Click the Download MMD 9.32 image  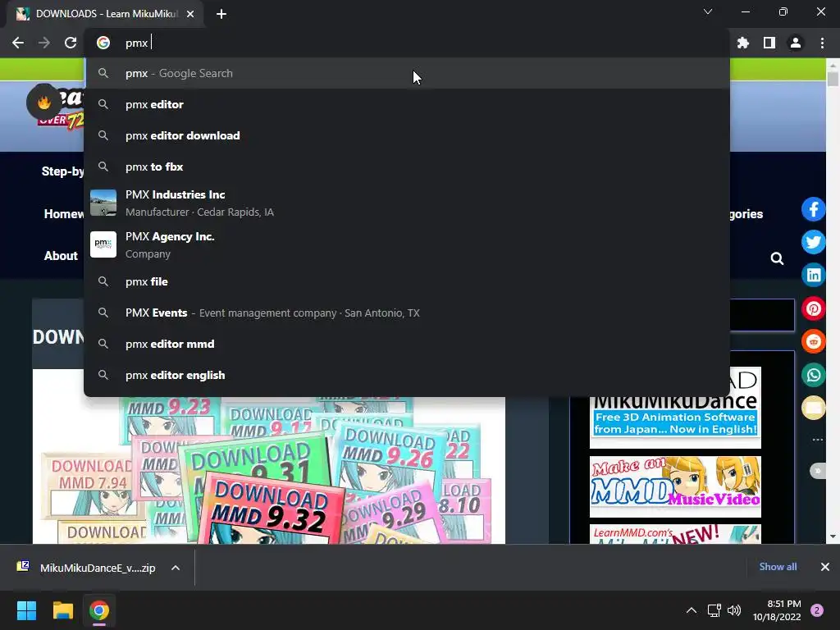(271, 509)
